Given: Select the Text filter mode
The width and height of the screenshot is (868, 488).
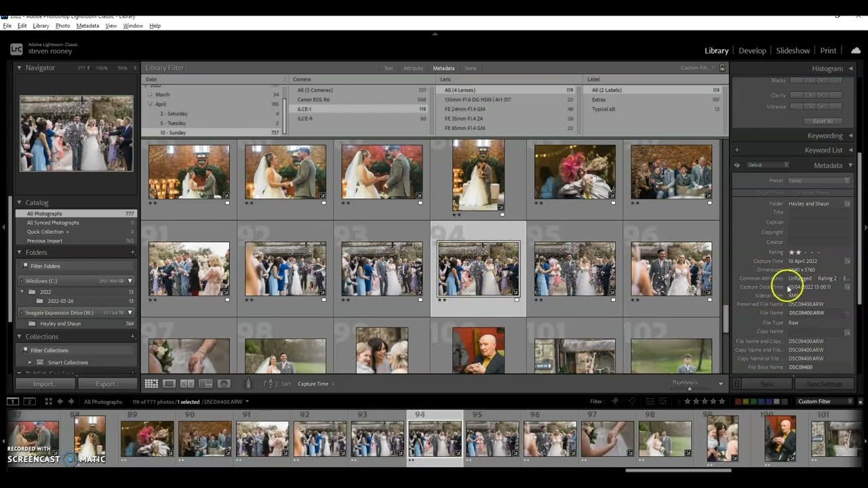Looking at the screenshot, I should [389, 68].
